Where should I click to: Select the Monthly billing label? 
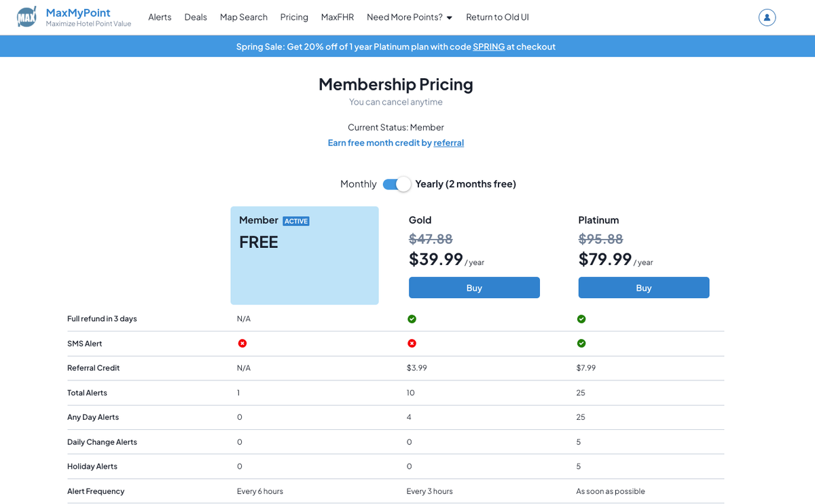click(x=358, y=184)
